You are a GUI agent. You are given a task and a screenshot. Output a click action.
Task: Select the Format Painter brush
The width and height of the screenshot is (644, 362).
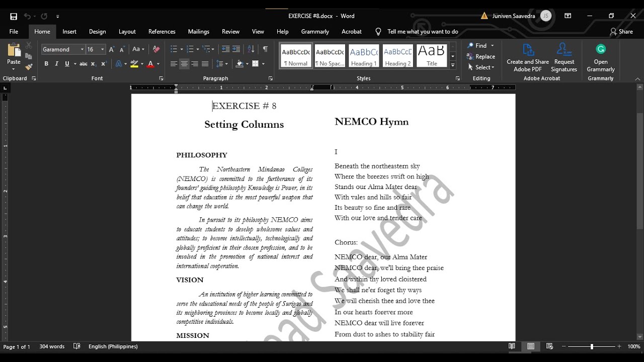(29, 67)
